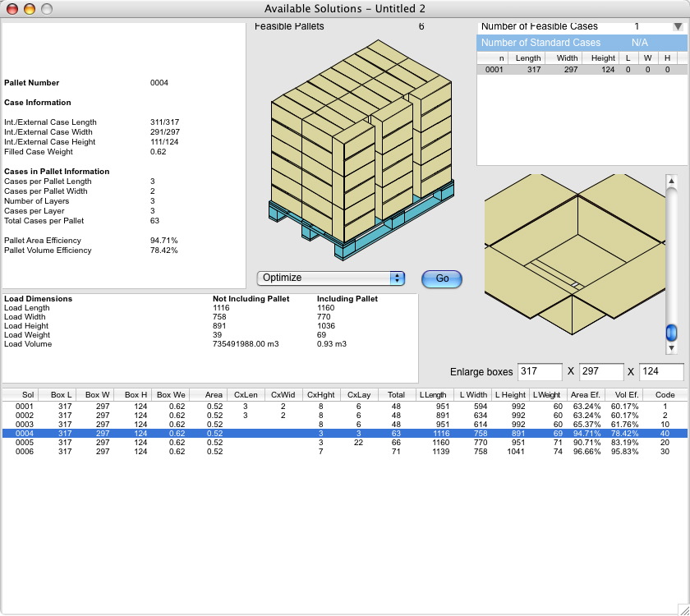
Task: Sort by the Vol Ef. column header
Action: tap(624, 395)
